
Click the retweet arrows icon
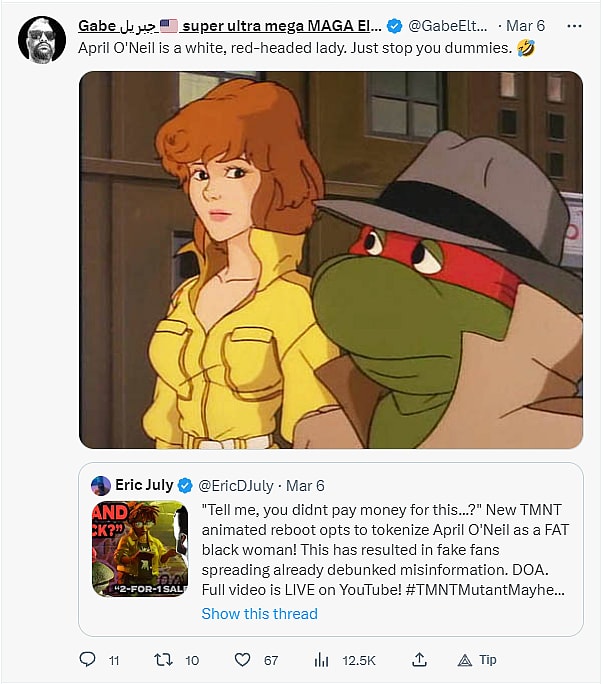pos(163,660)
